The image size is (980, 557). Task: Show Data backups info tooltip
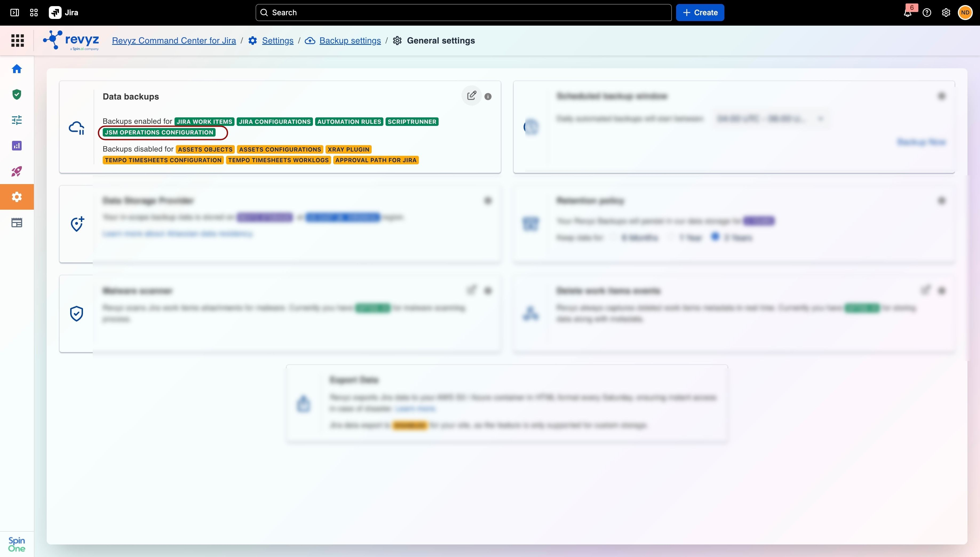488,97
